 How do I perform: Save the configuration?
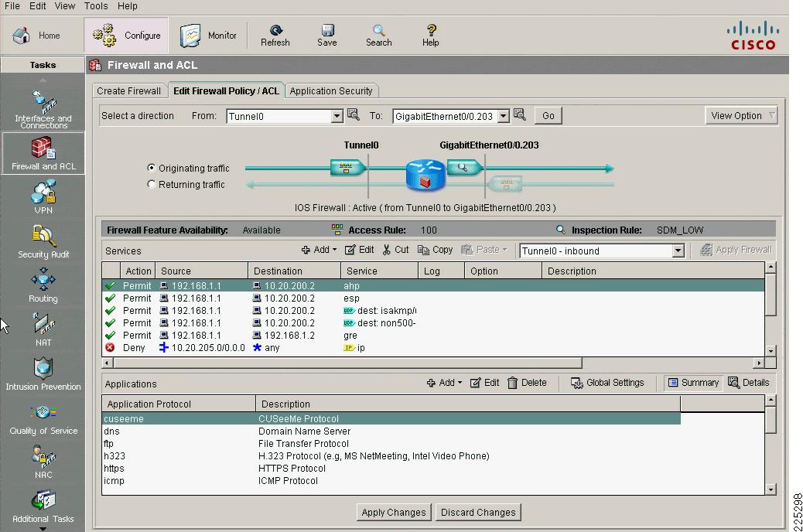coord(326,36)
